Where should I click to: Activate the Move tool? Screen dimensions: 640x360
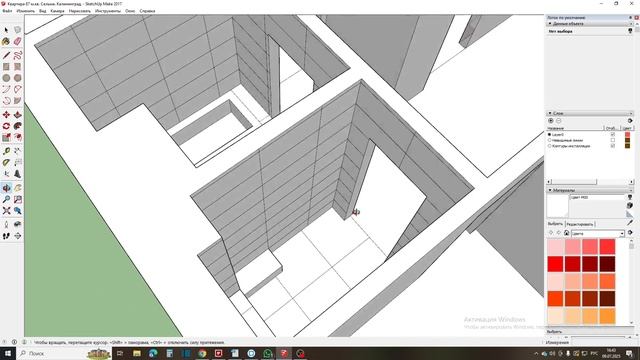click(6, 115)
